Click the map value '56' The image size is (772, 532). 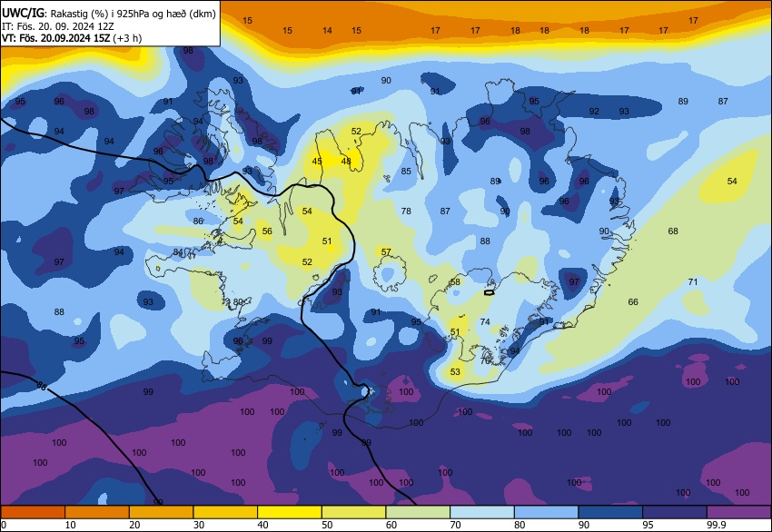point(267,231)
